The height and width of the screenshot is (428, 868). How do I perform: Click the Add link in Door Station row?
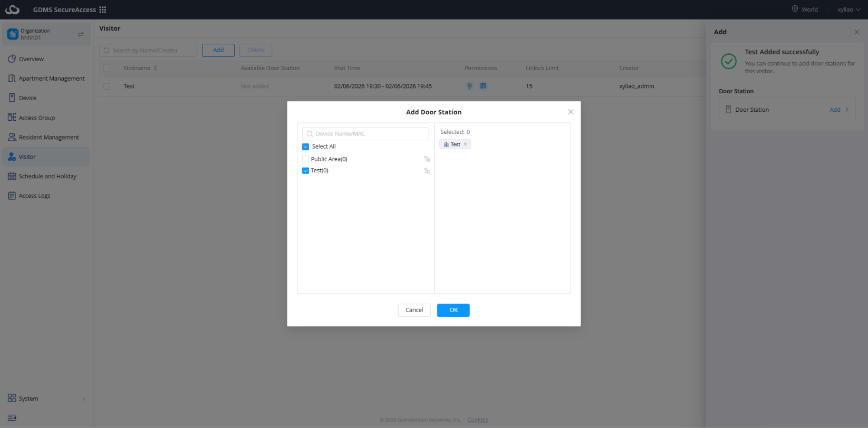point(835,110)
